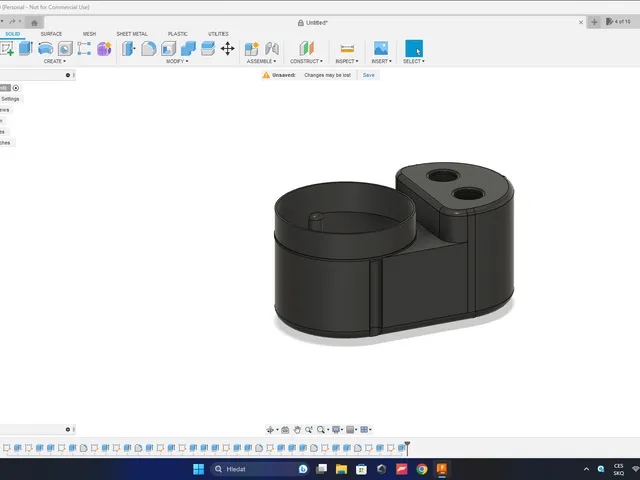Select the Zoom window tool
640x480 pixels.
(x=309, y=429)
